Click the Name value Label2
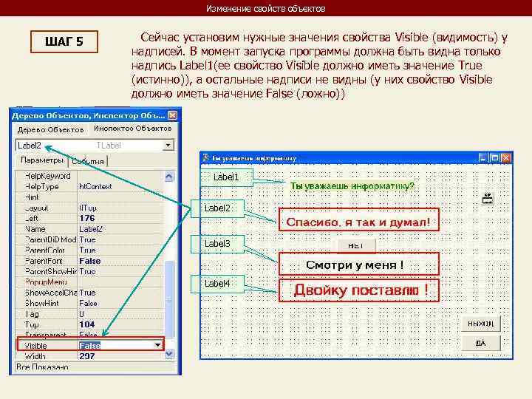This screenshot has height=399, width=532. (x=91, y=229)
